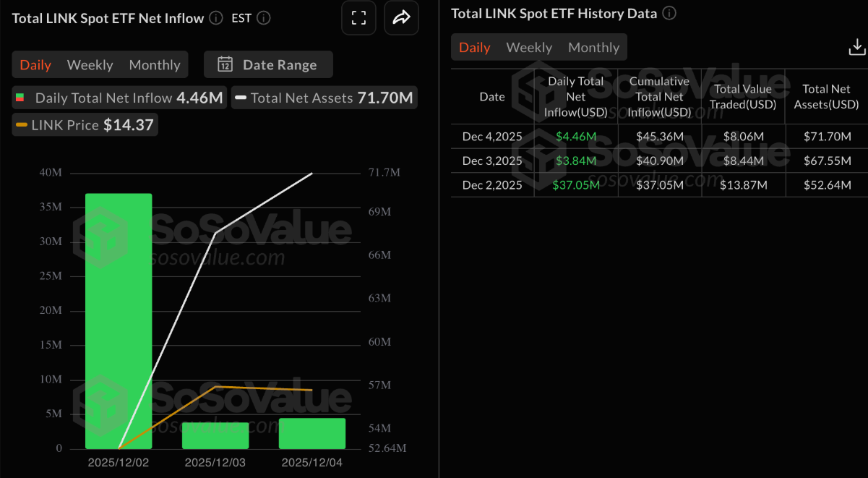
Task: Click the Dec 4,2025 table row date
Action: (492, 137)
